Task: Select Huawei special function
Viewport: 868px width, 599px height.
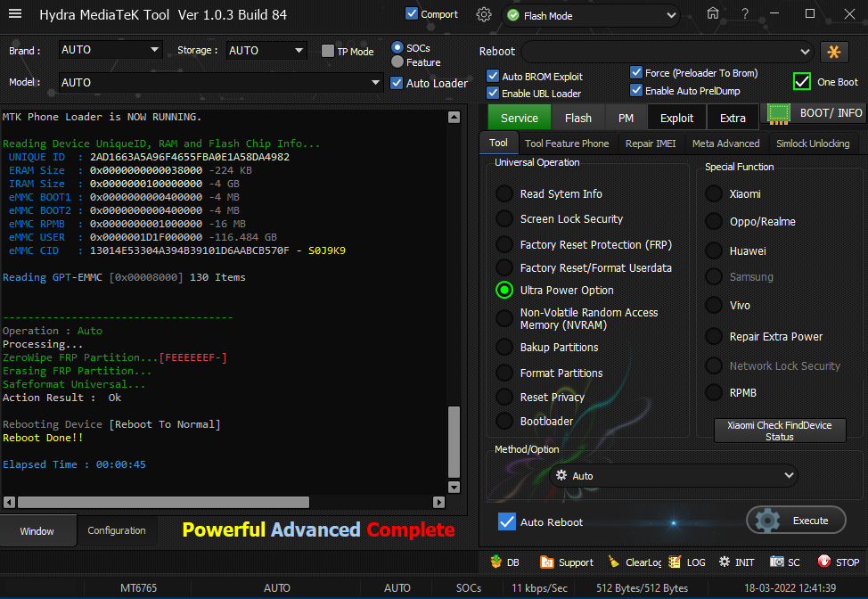Action: click(714, 250)
